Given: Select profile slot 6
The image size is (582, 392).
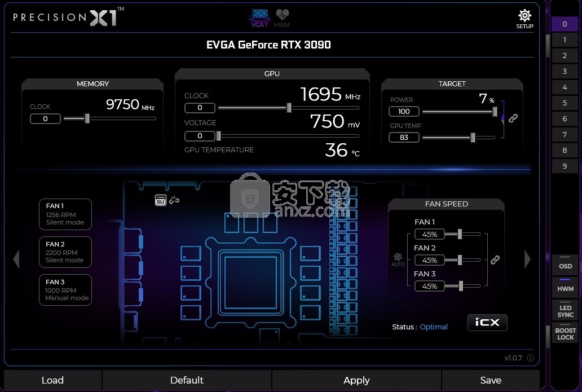Looking at the screenshot, I should (x=565, y=119).
